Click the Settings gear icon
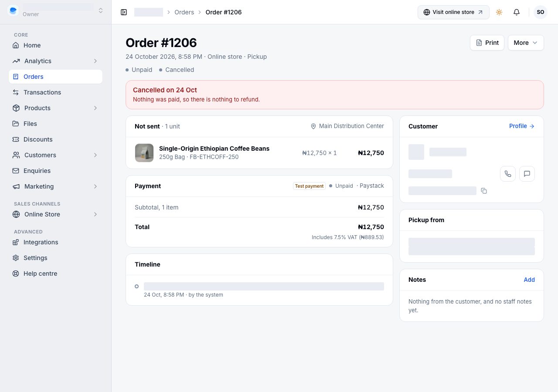558x392 pixels. click(16, 258)
